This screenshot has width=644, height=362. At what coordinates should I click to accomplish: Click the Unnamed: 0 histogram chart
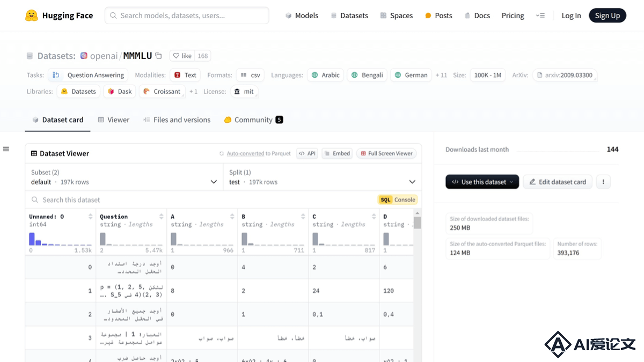[61, 239]
